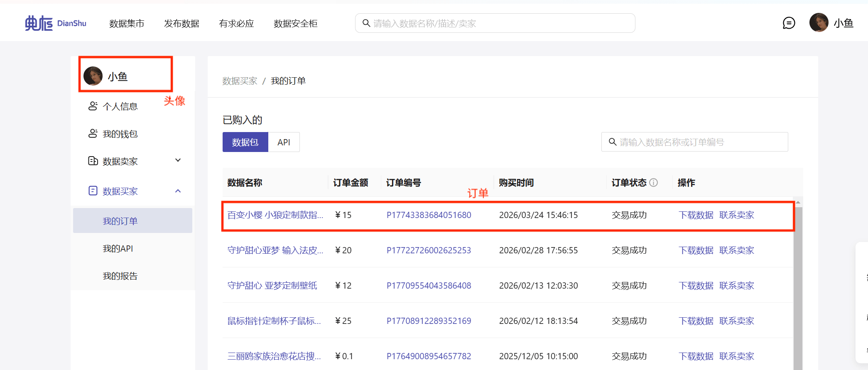Click the sidebar profile avatar of 小鱼
Viewport: 868px width, 370px height.
pos(93,76)
